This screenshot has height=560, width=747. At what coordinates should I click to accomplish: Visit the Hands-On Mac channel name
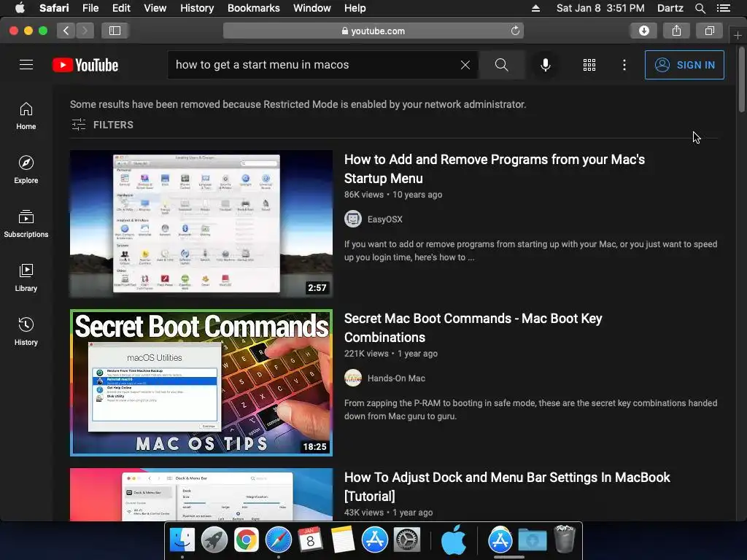point(396,378)
